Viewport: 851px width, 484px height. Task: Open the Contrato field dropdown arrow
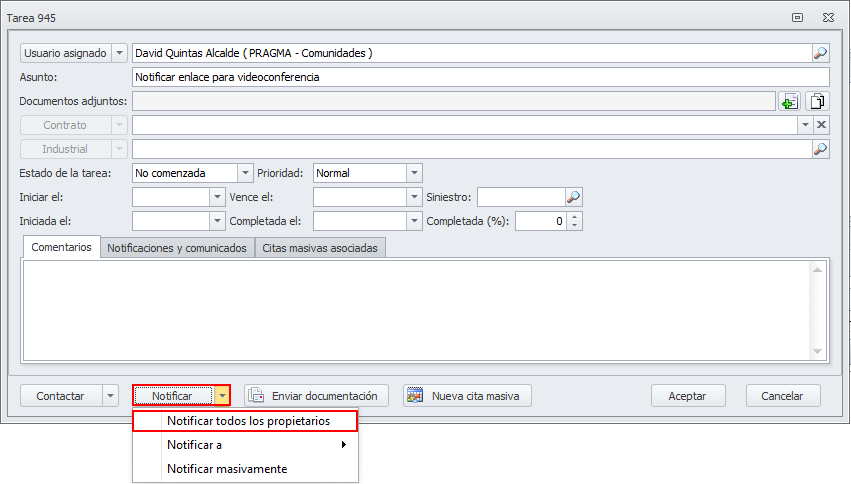click(805, 125)
